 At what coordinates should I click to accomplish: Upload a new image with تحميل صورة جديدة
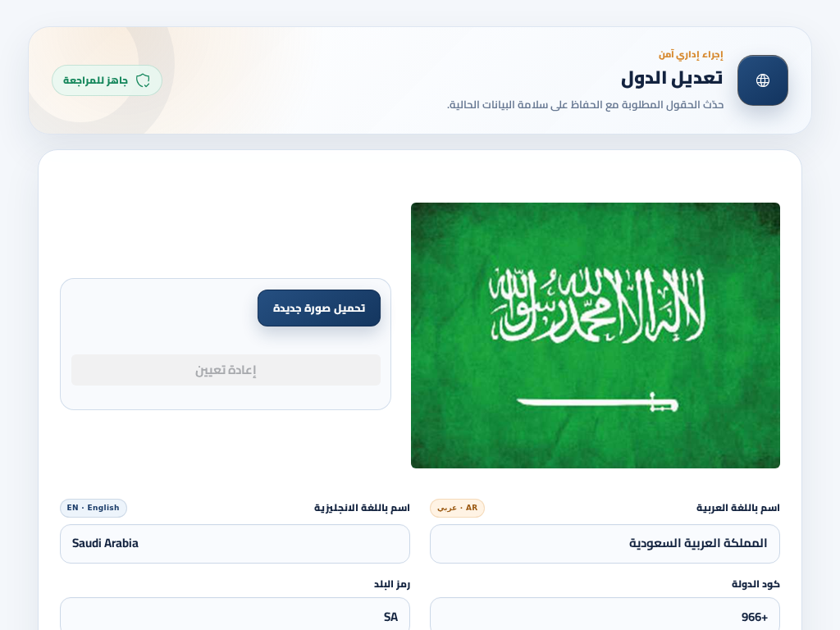319,308
